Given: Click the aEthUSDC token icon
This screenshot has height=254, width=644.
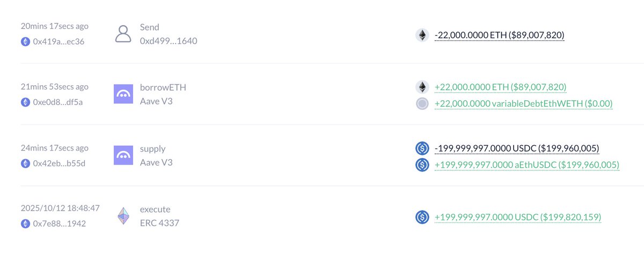Looking at the screenshot, I should pos(423,165).
